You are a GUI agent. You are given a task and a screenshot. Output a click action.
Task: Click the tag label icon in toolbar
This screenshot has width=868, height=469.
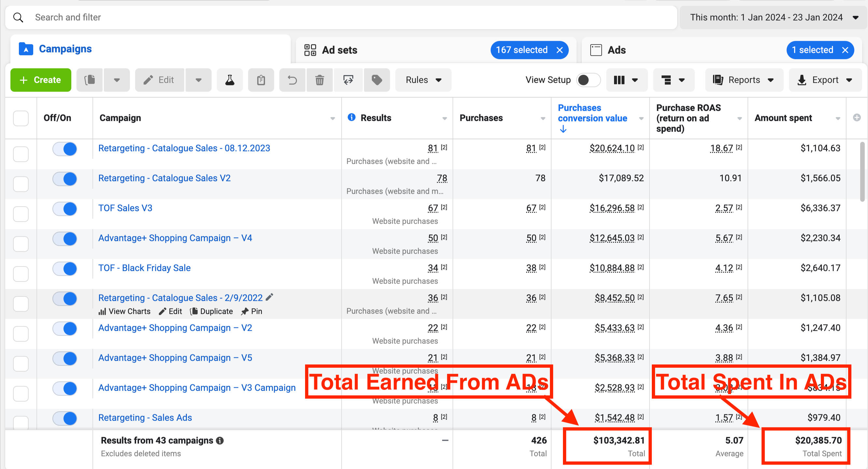tap(377, 80)
